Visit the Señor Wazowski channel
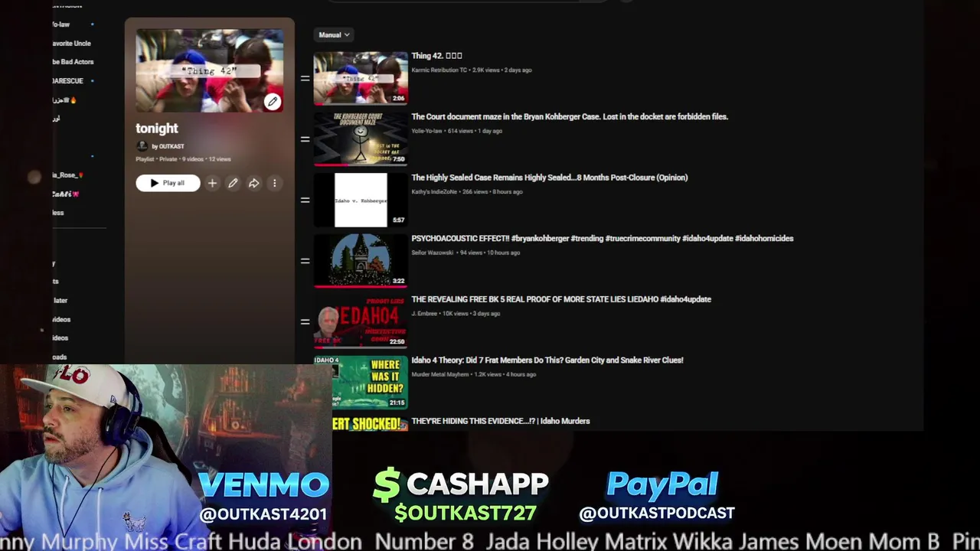The width and height of the screenshot is (980, 551). tap(433, 253)
